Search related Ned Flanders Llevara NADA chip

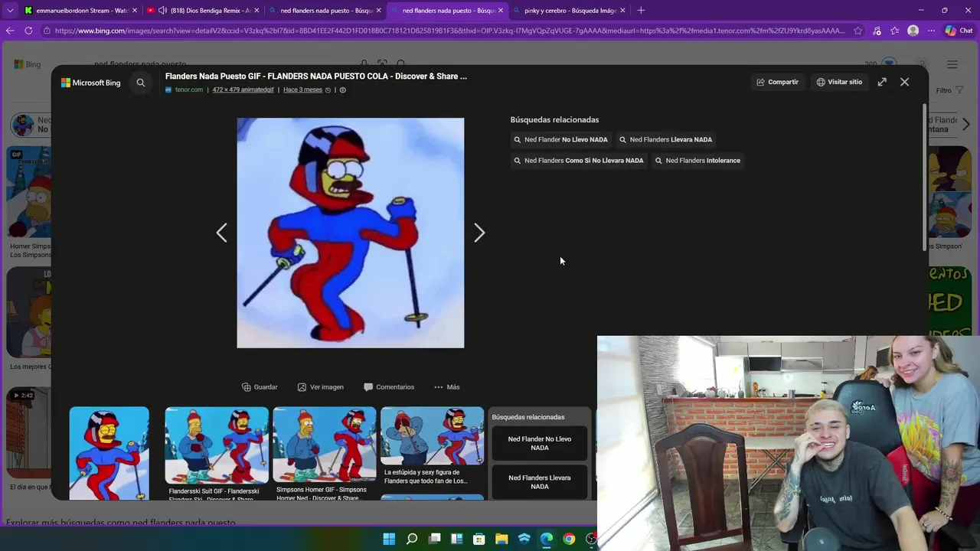coord(665,139)
